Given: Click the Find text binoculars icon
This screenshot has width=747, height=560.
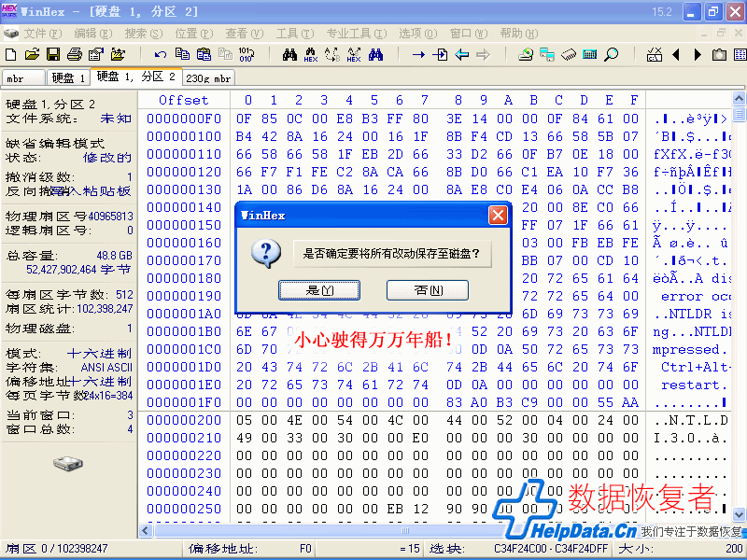Looking at the screenshot, I should point(289,54).
